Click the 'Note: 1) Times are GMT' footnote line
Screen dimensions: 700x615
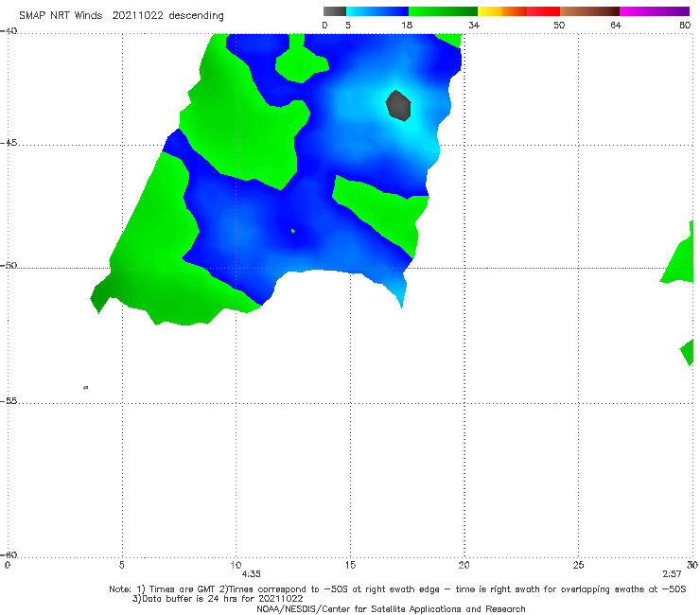pos(397,589)
